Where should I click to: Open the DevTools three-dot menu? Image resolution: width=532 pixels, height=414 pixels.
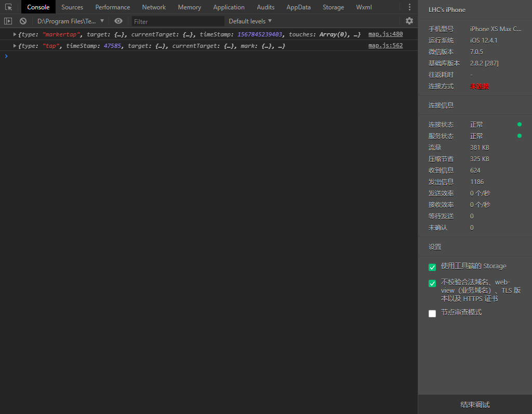click(409, 7)
